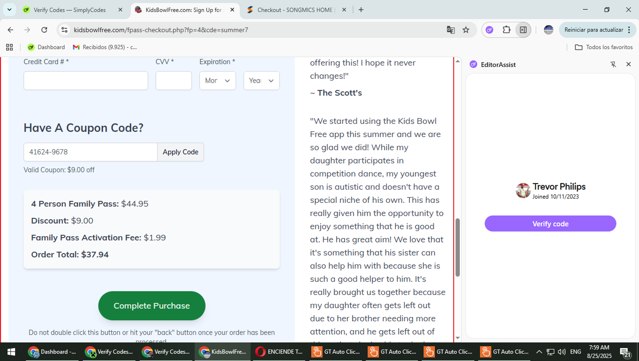The height and width of the screenshot is (361, 639).
Task: Pin the EditorAssist side panel
Action: (x=613, y=64)
